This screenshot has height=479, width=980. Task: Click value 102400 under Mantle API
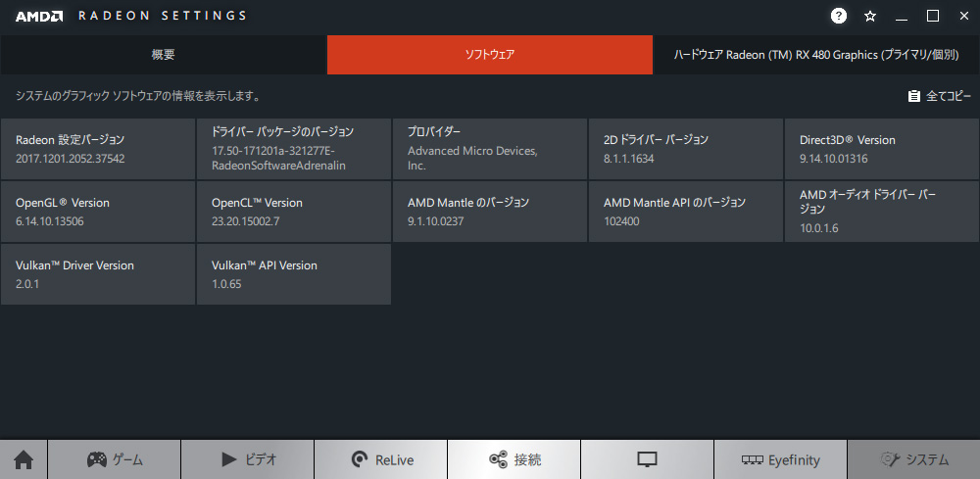[621, 221]
